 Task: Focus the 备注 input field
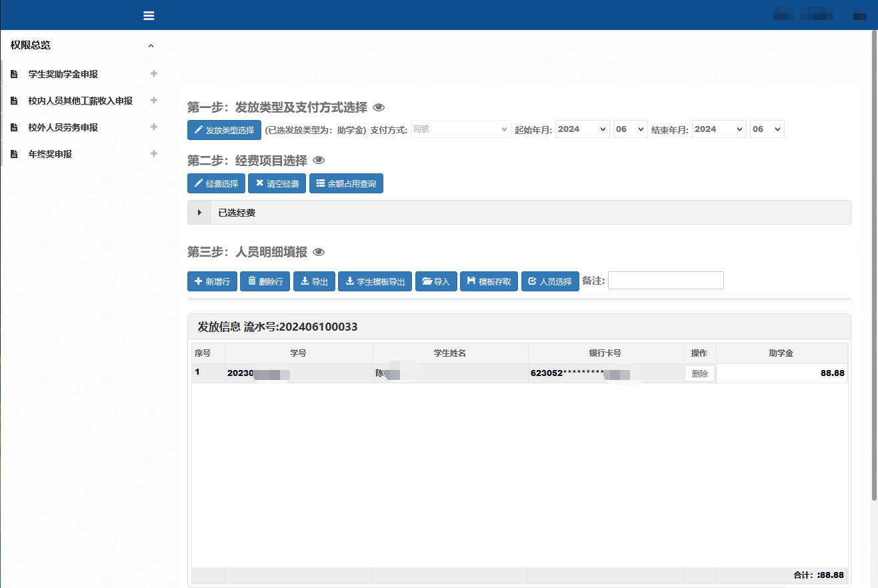pos(665,281)
